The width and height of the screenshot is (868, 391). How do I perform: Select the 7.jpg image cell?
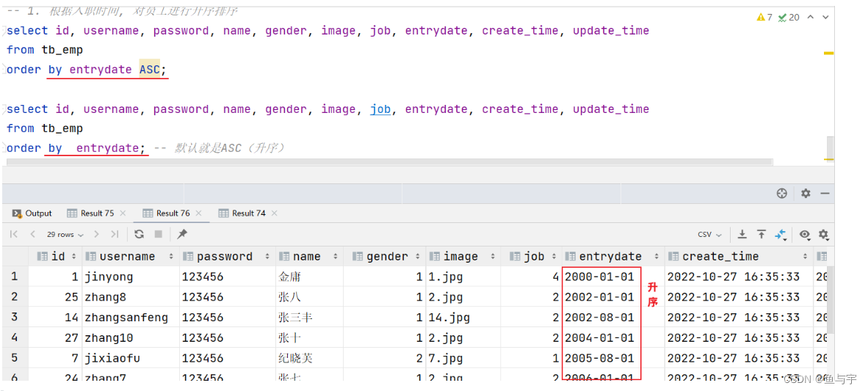pyautogui.click(x=463, y=359)
